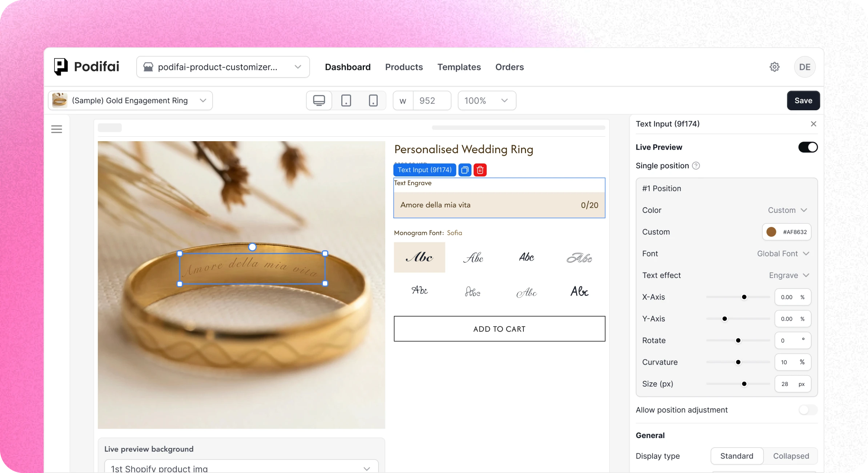Enable Allow position adjustment

(x=808, y=410)
